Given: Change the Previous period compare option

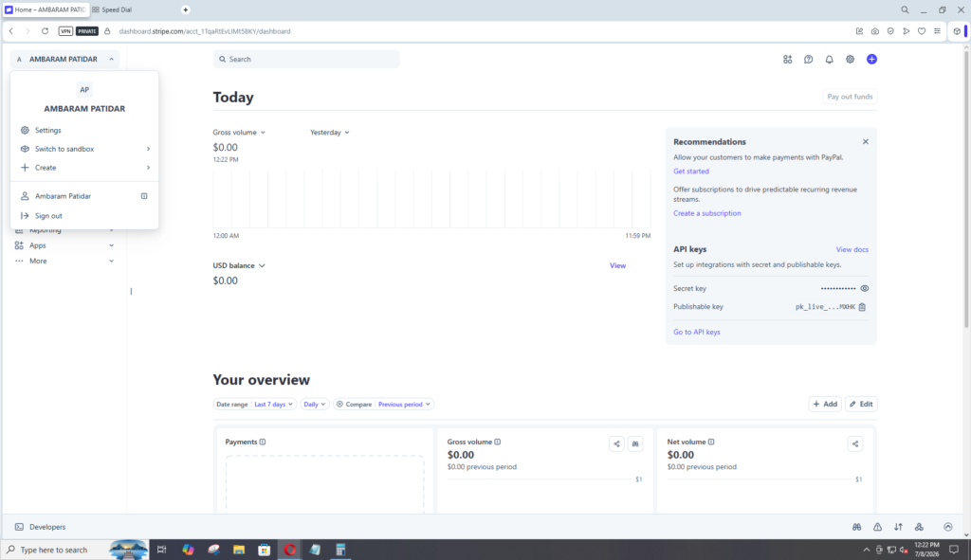Looking at the screenshot, I should coord(404,404).
